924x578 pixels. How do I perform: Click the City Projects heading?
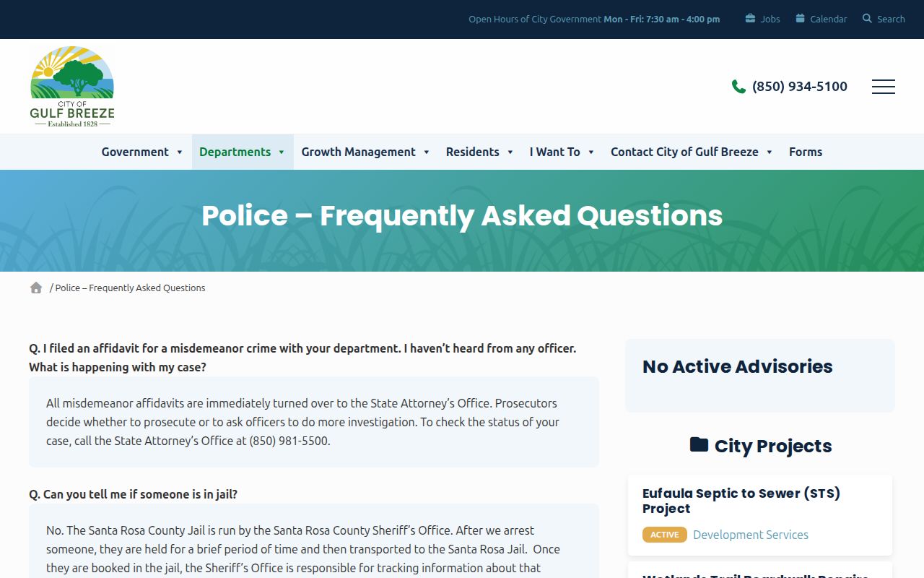(x=773, y=446)
